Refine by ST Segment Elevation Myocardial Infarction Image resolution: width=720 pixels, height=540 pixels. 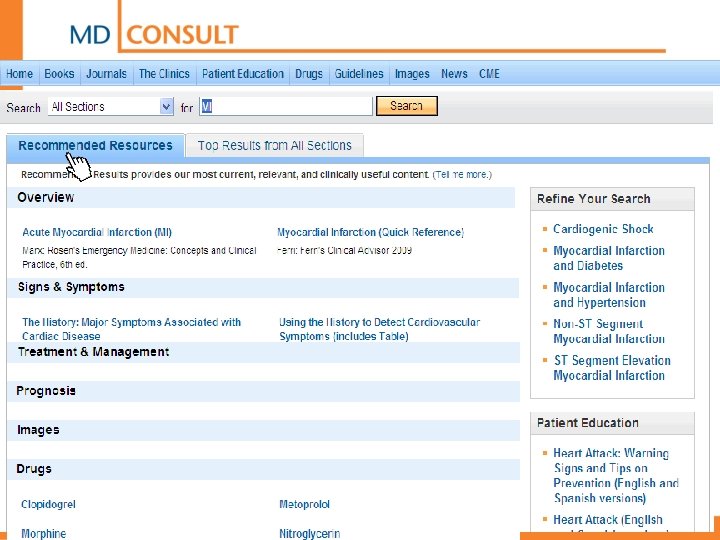[x=612, y=368]
